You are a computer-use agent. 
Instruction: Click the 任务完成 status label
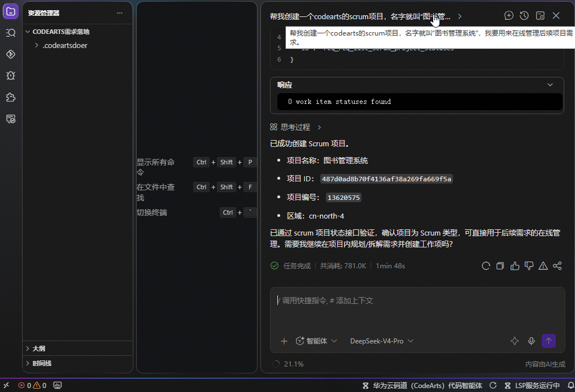297,266
